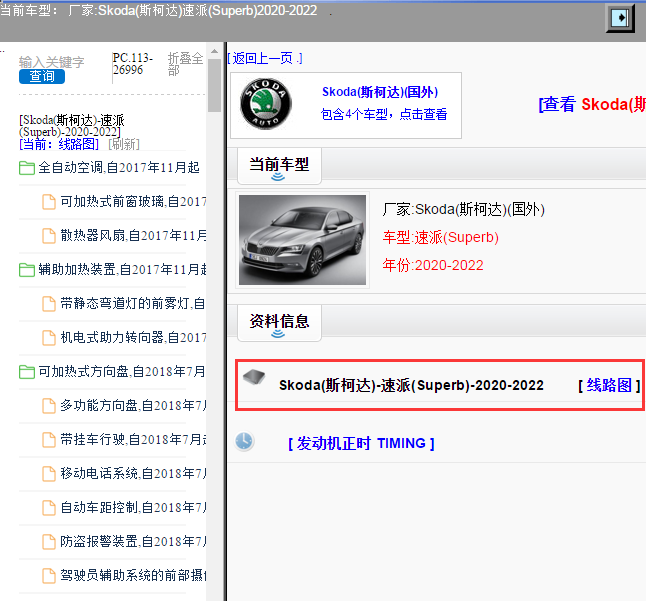
Task: Click the PC.113-26996 code text
Action: click(133, 64)
